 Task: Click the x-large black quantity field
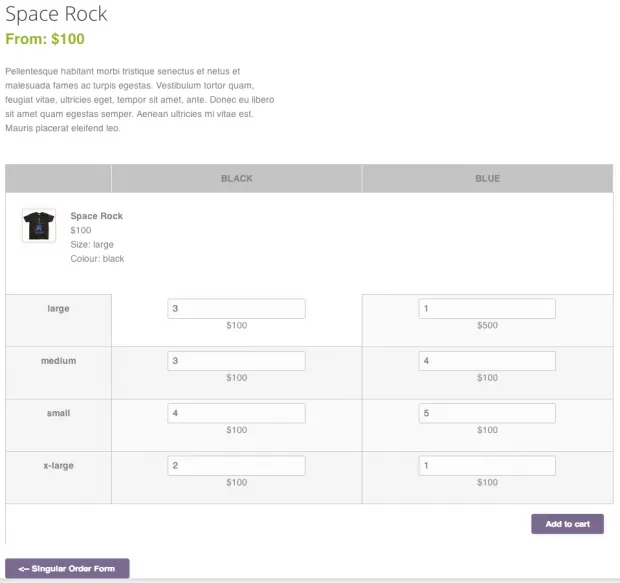pos(236,466)
